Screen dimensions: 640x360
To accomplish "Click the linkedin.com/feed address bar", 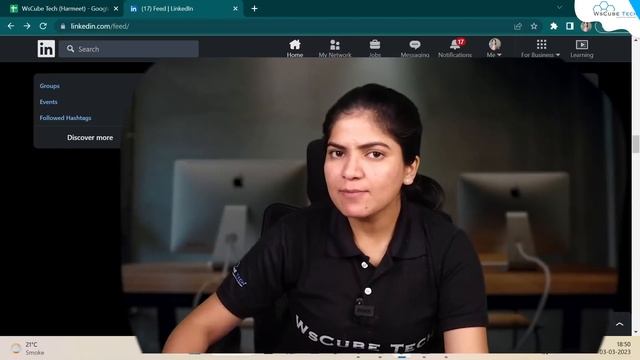I will coord(286,26).
